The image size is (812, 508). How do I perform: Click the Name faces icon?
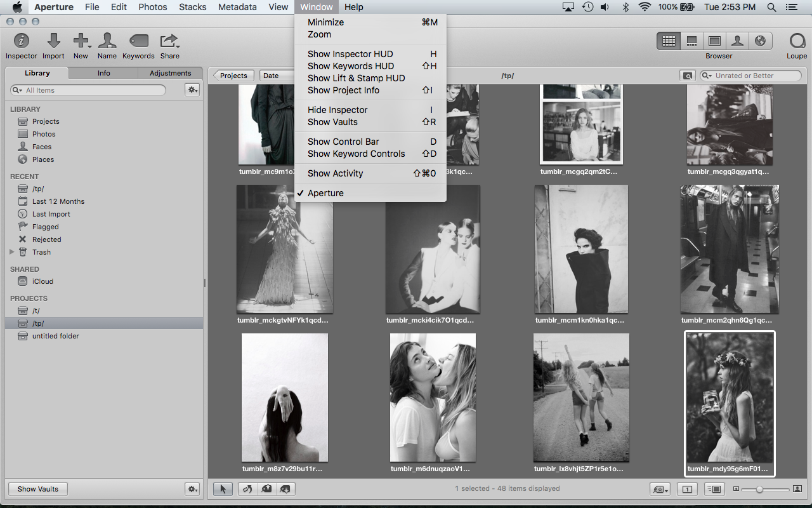click(107, 42)
